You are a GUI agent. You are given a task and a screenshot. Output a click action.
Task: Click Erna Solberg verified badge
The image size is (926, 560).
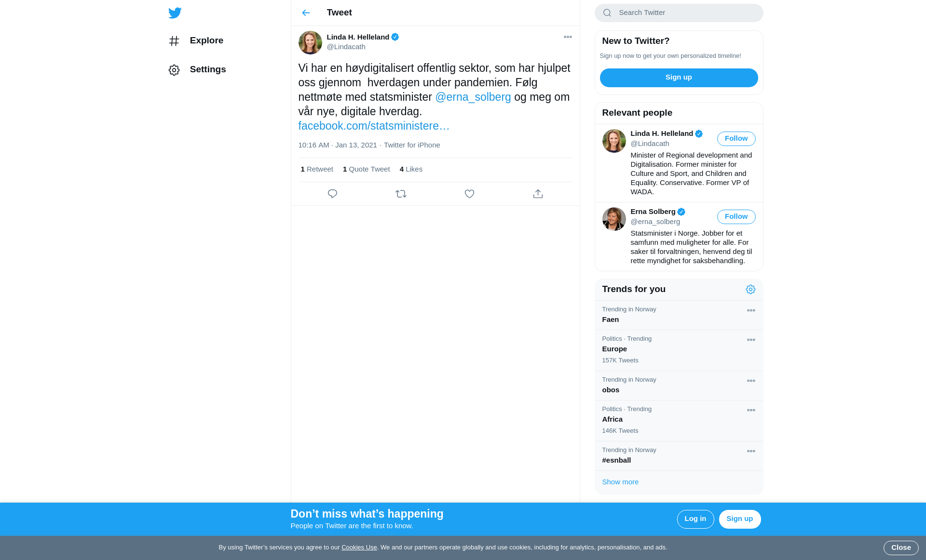click(681, 212)
